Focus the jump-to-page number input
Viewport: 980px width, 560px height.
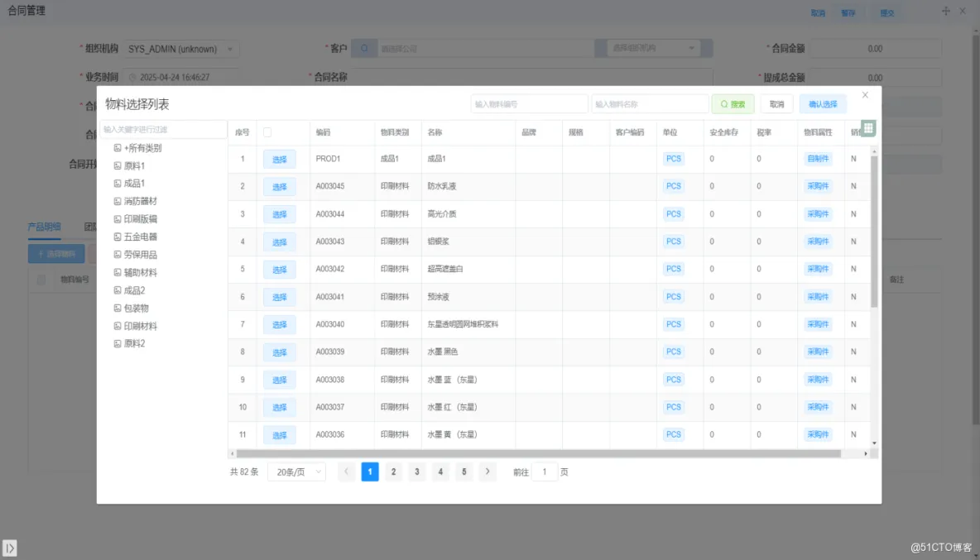pos(545,472)
